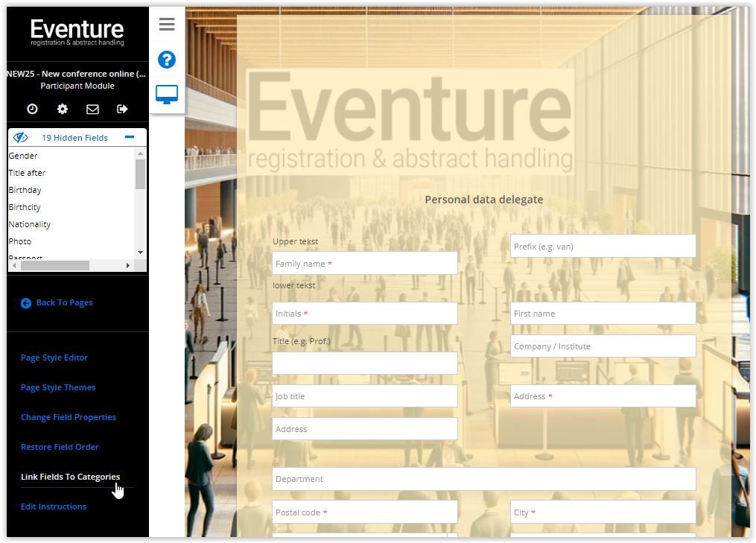The width and height of the screenshot is (756, 543).
Task: Click the hidden fields eye icon
Action: pyautogui.click(x=21, y=138)
